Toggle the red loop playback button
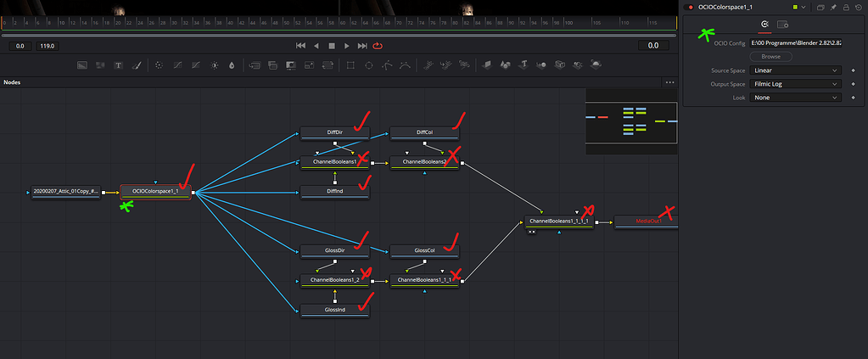The image size is (868, 359). 378,46
